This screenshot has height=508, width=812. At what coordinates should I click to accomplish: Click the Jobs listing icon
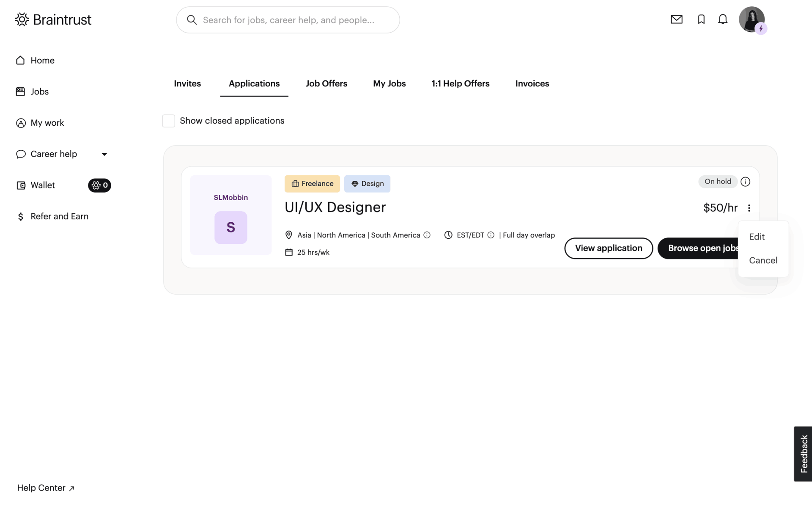pos(20,91)
